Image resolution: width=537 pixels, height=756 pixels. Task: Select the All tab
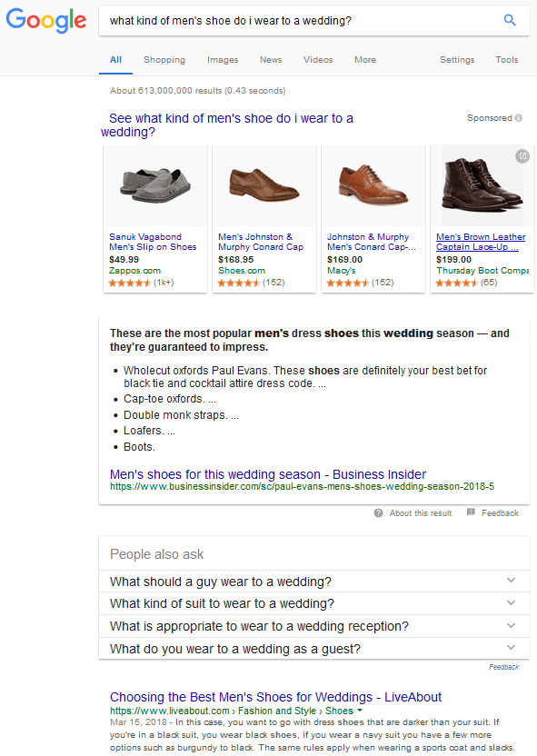(x=115, y=60)
